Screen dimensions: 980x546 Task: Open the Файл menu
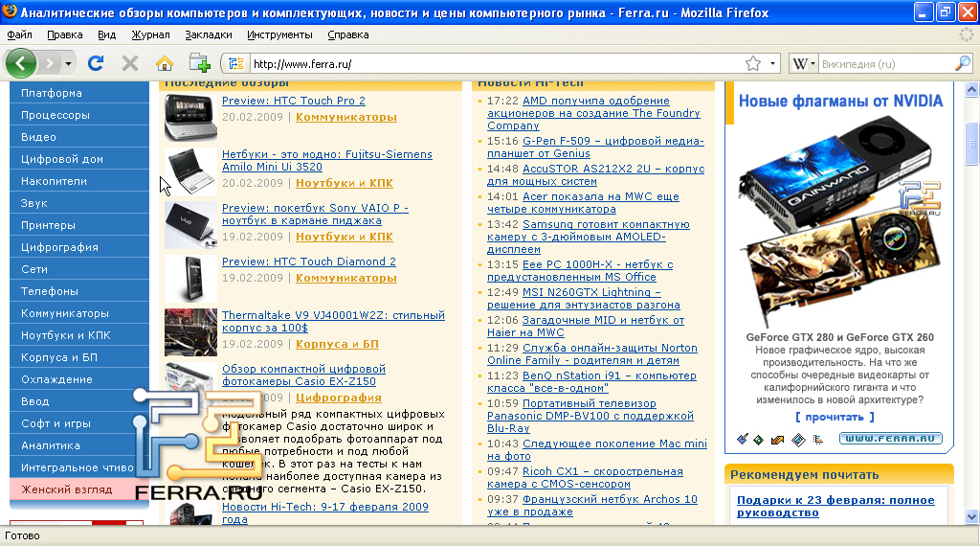(19, 35)
